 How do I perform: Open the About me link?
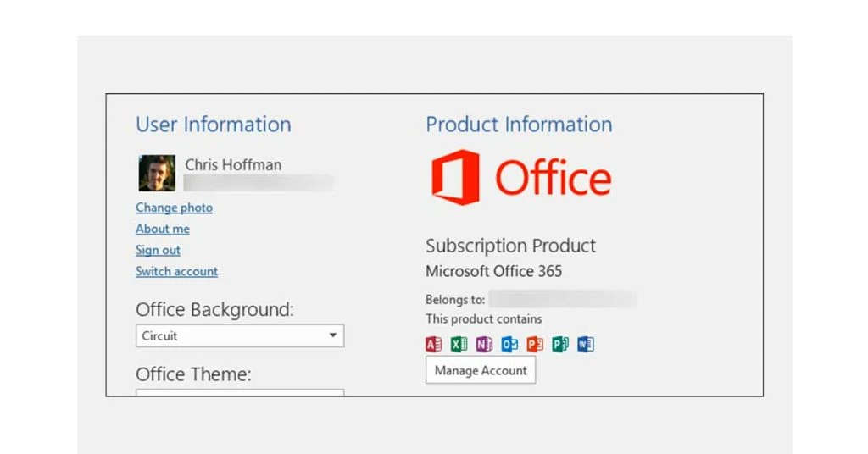coord(163,229)
